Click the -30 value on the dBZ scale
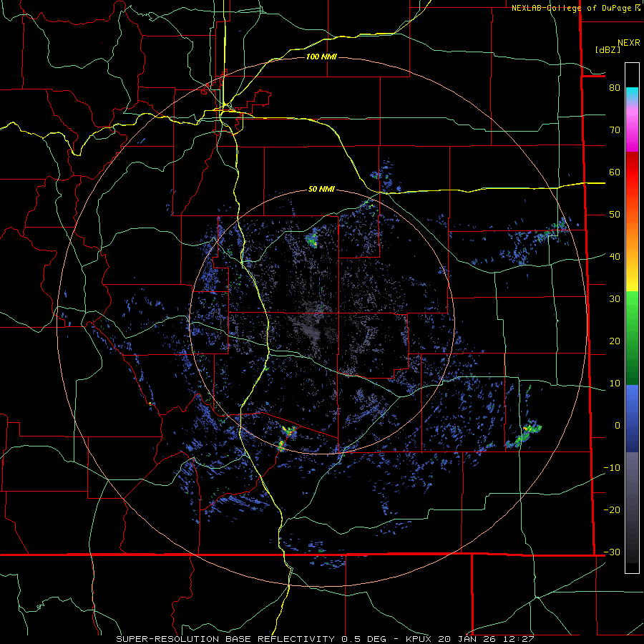Viewport: 644px width, 644px height. pyautogui.click(x=612, y=552)
